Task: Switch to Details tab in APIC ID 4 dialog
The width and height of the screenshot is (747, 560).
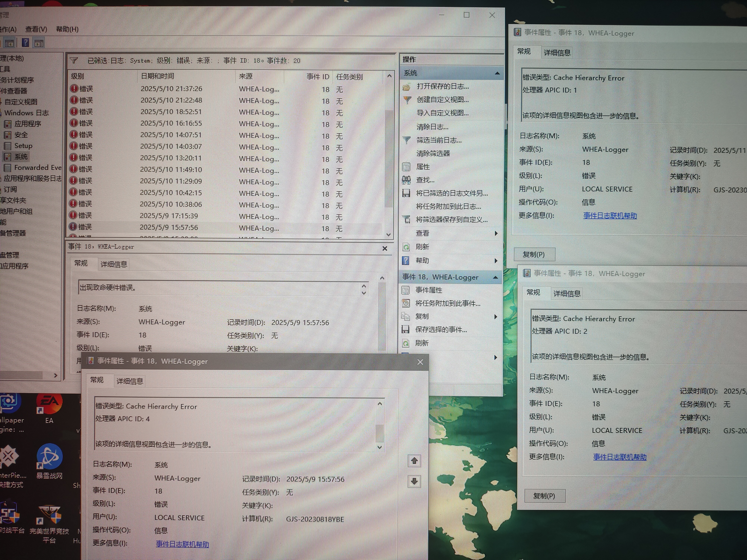Action: pyautogui.click(x=130, y=381)
